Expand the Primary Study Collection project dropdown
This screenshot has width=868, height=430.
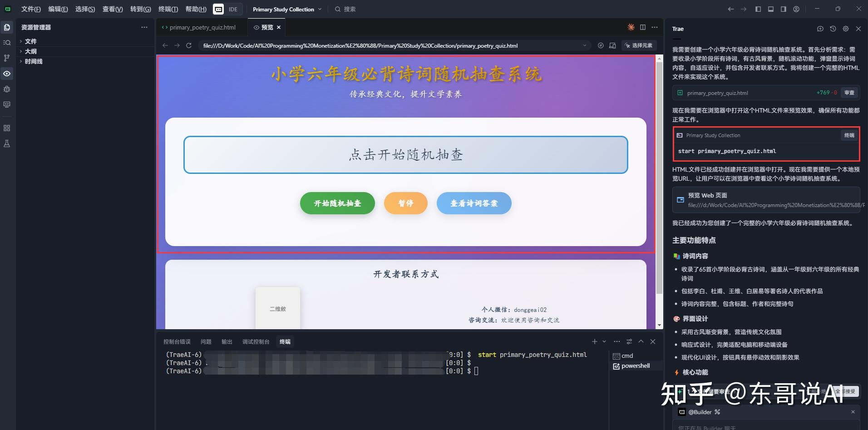coord(321,9)
